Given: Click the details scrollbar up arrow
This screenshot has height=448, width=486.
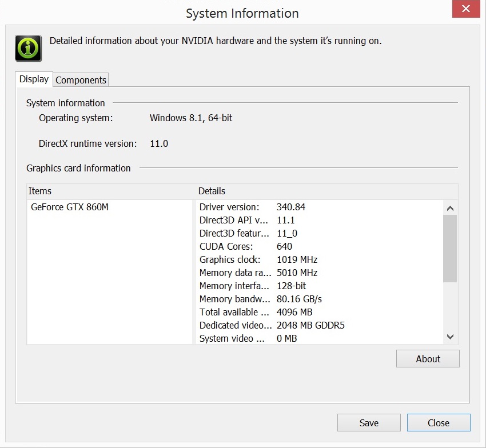Looking at the screenshot, I should tap(450, 208).
